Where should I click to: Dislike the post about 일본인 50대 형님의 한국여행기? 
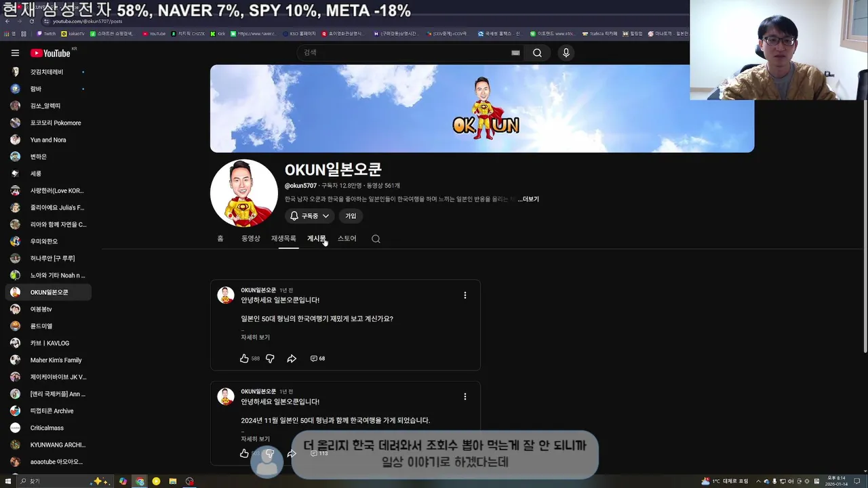coord(270,359)
